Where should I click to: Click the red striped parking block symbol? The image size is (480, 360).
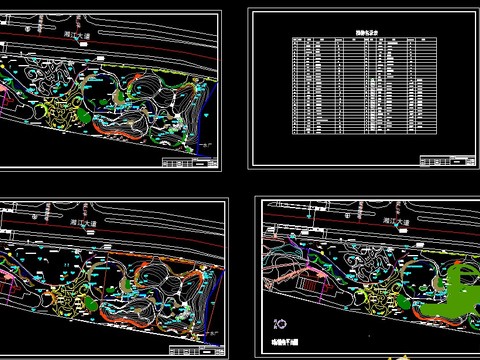(x=309, y=285)
